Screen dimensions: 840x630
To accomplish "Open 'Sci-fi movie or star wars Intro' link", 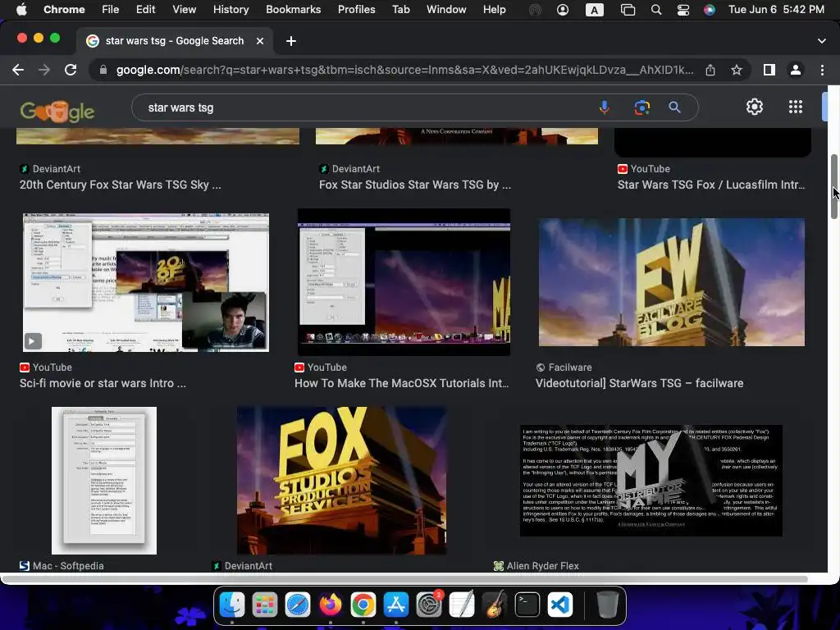I will pyautogui.click(x=103, y=383).
